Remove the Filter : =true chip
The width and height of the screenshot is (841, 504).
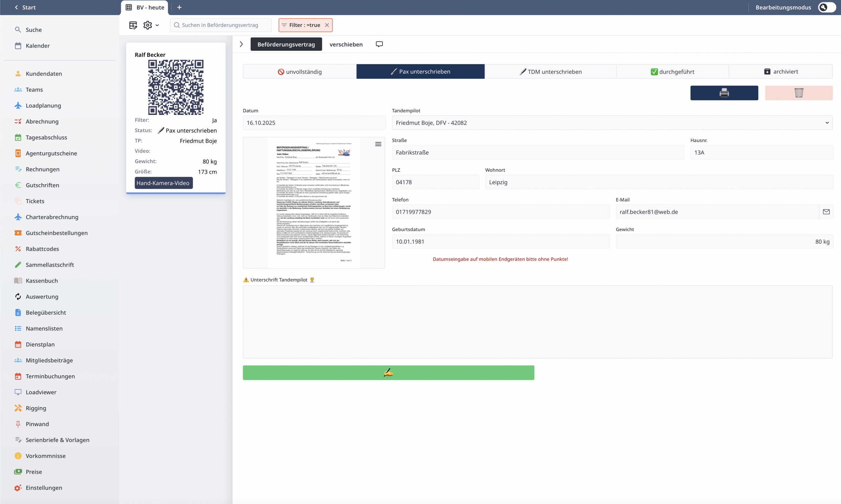327,25
